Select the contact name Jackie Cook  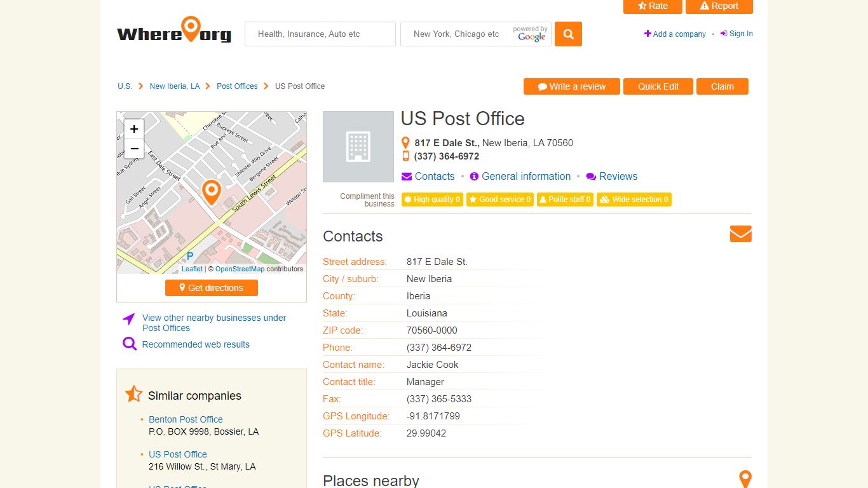point(432,365)
